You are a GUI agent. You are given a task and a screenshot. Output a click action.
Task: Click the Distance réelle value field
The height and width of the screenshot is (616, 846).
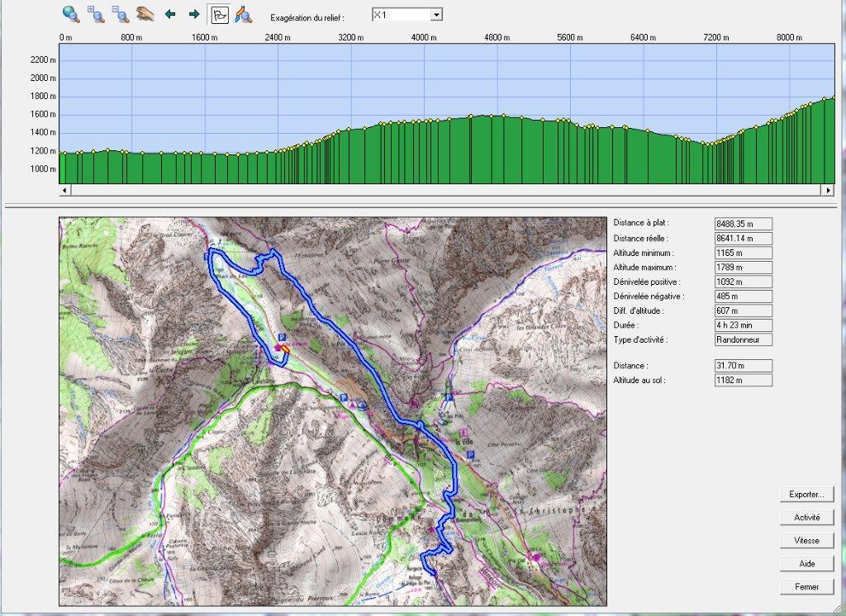point(743,238)
